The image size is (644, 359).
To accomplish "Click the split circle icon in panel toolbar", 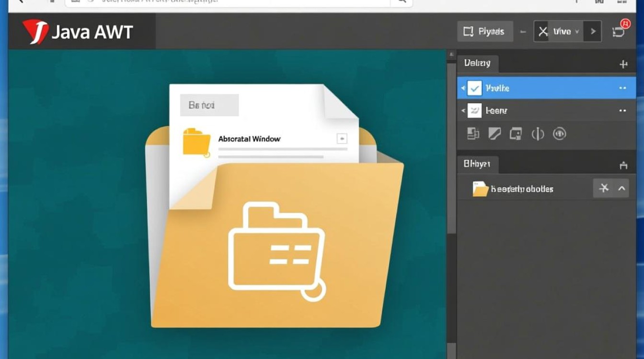I will point(538,134).
